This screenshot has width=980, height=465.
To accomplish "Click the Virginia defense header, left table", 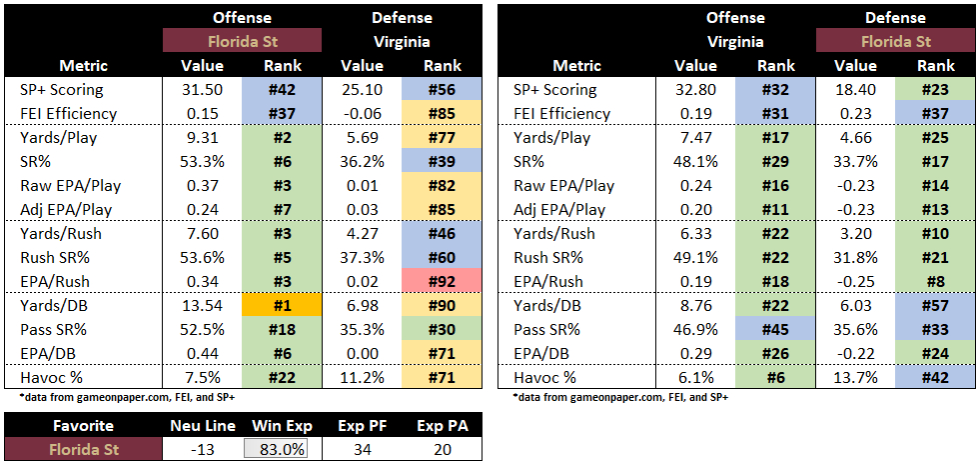I will click(403, 42).
